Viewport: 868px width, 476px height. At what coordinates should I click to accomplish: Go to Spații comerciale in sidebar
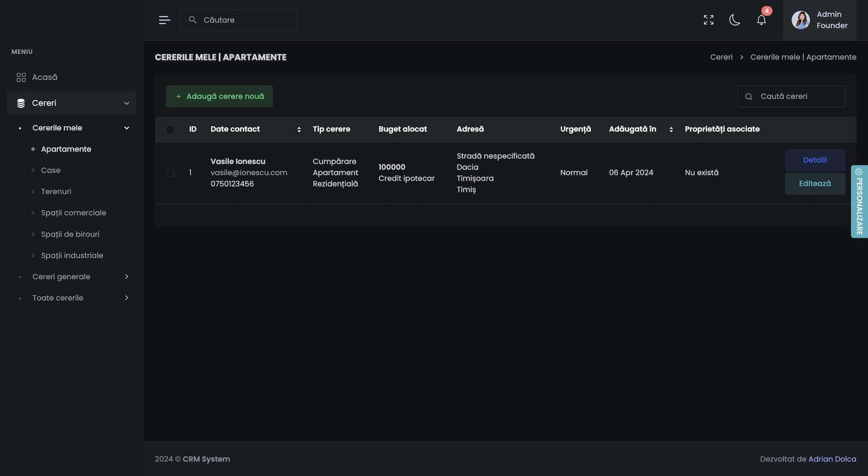point(73,213)
